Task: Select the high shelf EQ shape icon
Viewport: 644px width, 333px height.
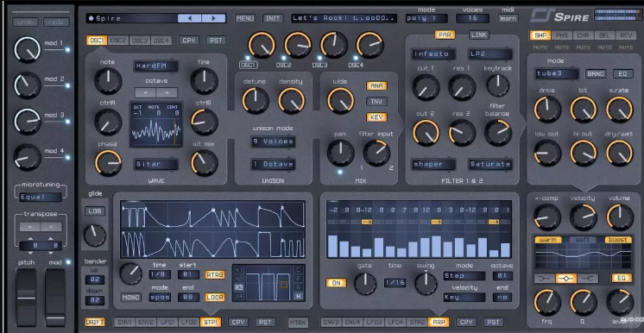Action: tap(588, 279)
